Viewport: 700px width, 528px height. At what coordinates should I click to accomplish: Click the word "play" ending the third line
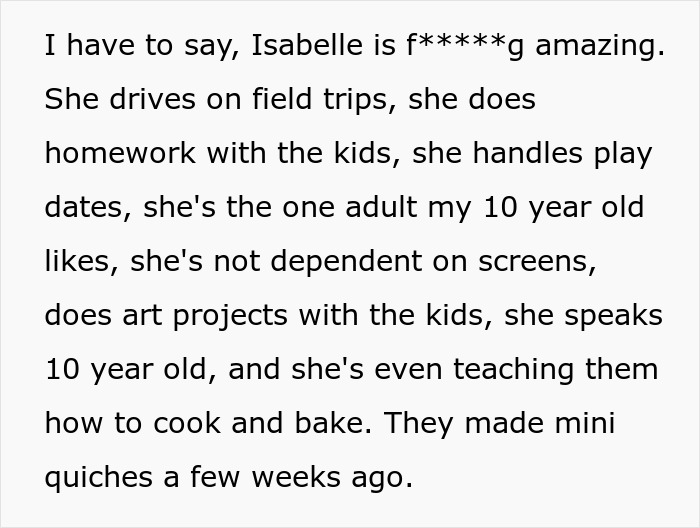tap(623, 154)
